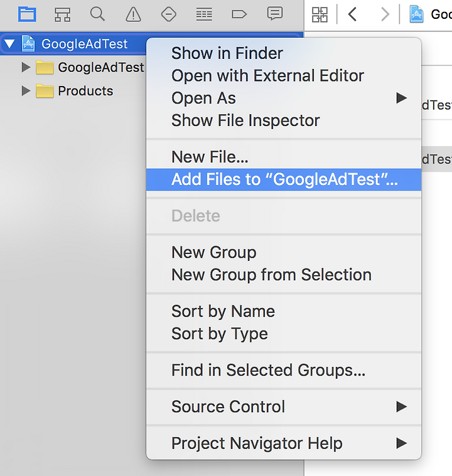Select Project Navigator Help entry
This screenshot has width=452, height=476.
[284, 443]
